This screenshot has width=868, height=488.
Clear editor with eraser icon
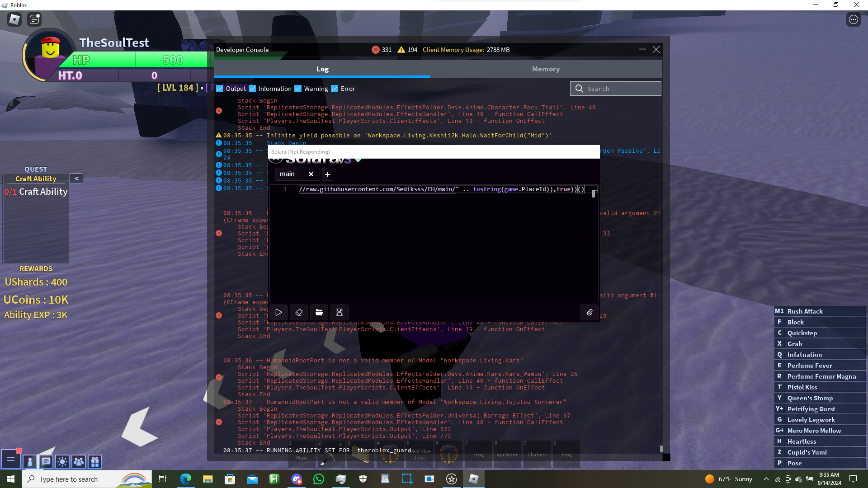[x=299, y=312]
